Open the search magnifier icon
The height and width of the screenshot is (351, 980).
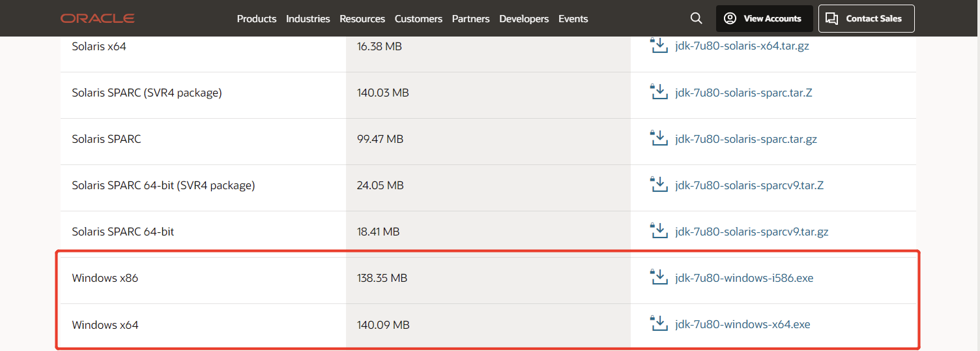click(696, 19)
